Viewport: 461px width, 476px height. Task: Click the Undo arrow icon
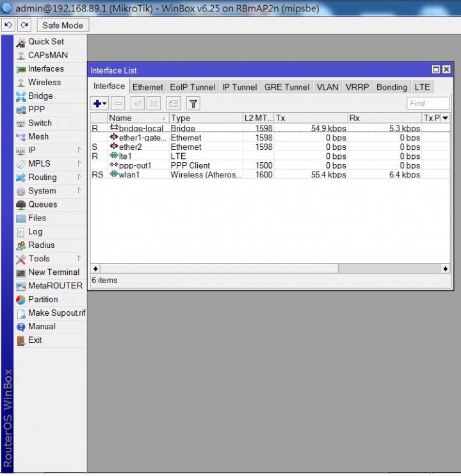coord(8,25)
